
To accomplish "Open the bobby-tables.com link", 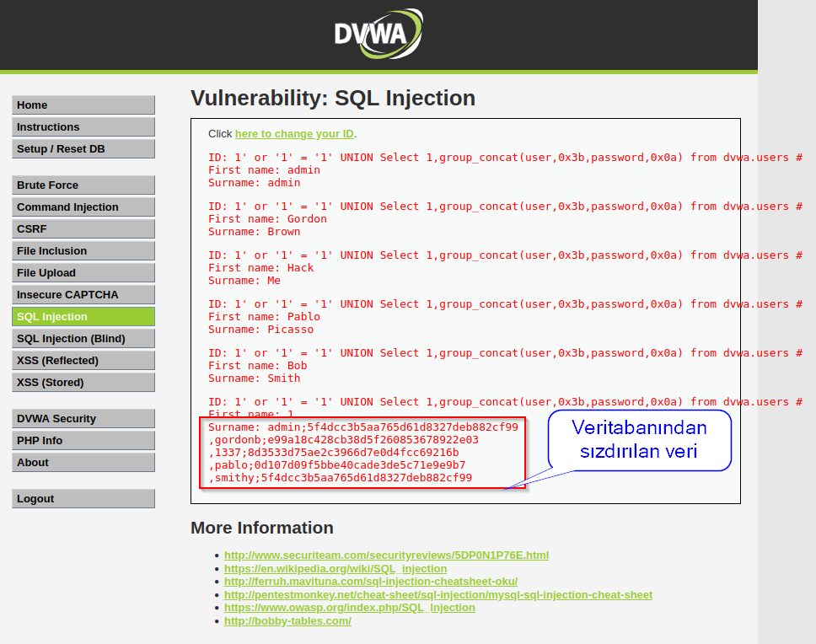I will (287, 621).
